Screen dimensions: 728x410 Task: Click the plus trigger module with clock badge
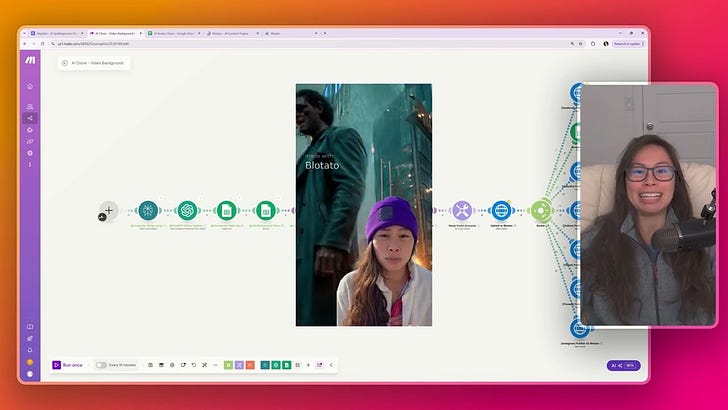pos(108,211)
